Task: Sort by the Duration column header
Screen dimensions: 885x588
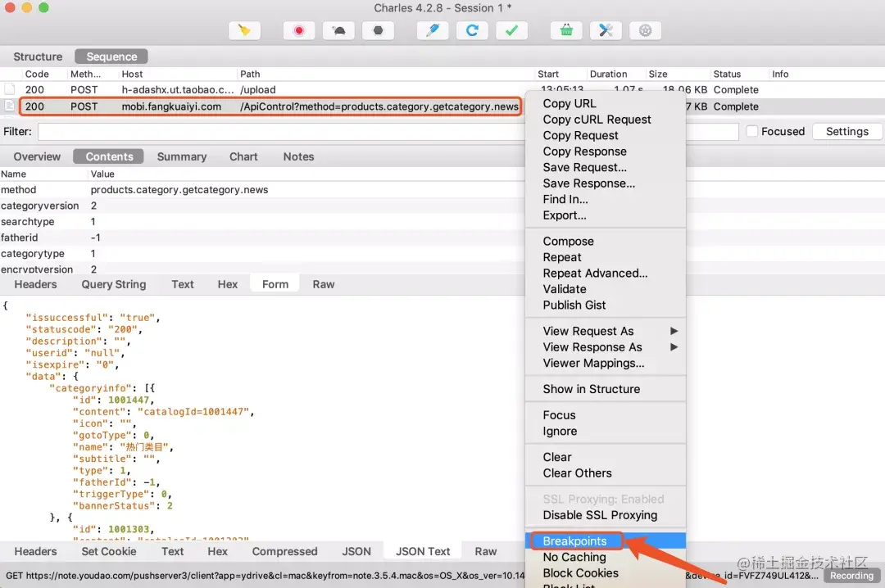Action: coord(608,74)
